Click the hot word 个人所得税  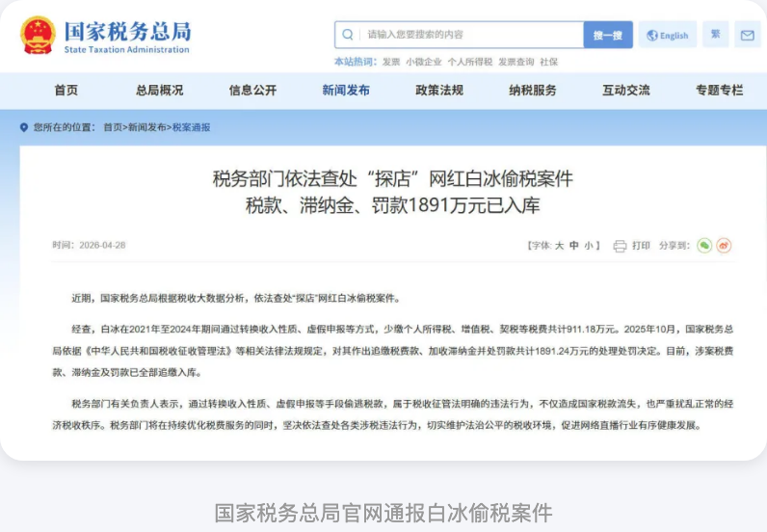click(x=470, y=62)
